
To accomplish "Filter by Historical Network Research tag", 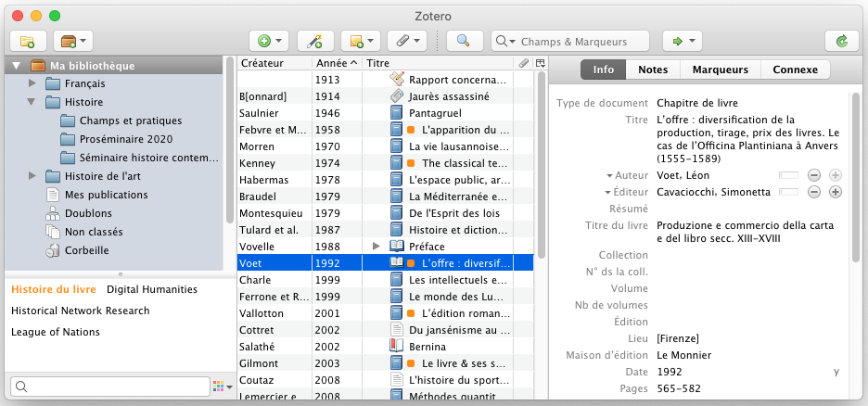I will [x=81, y=311].
